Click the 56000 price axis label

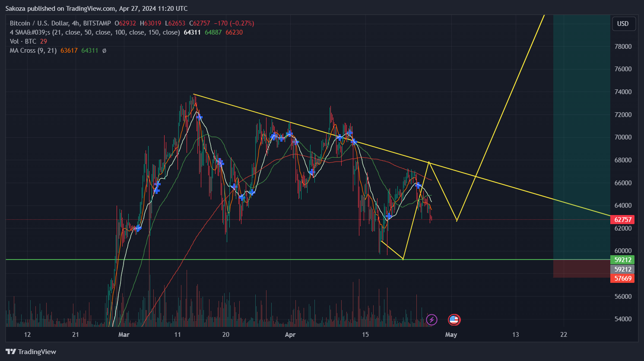click(x=623, y=296)
